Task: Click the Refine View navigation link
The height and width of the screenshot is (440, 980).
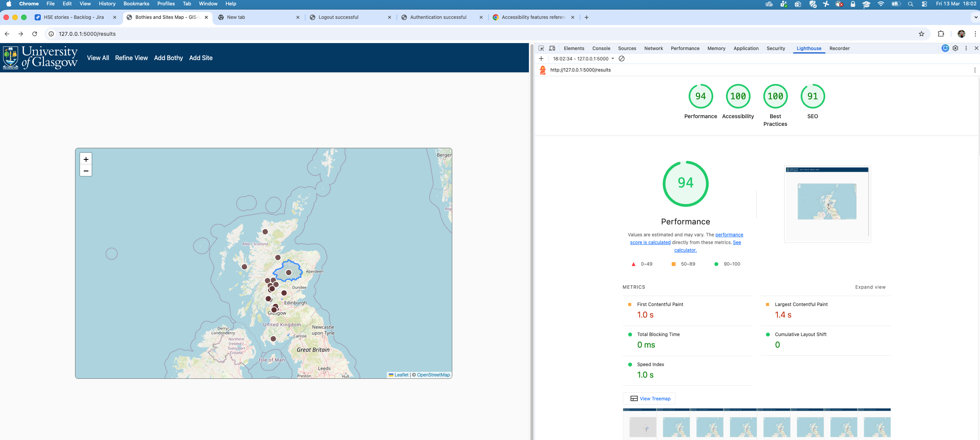Action: tap(131, 58)
